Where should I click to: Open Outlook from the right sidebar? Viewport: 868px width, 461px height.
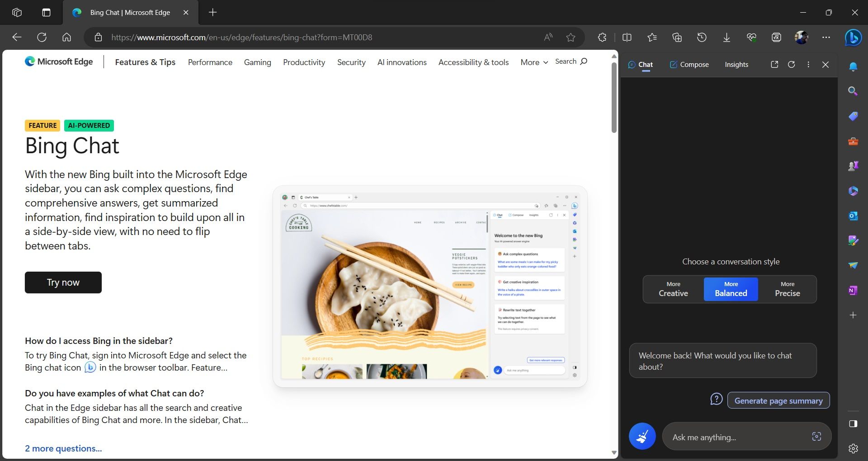[x=854, y=216]
